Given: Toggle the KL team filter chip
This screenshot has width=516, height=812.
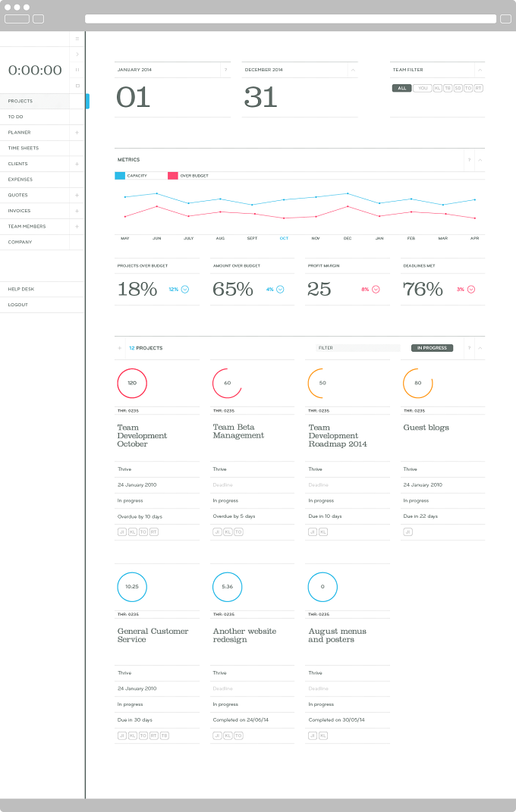Looking at the screenshot, I should pyautogui.click(x=437, y=88).
